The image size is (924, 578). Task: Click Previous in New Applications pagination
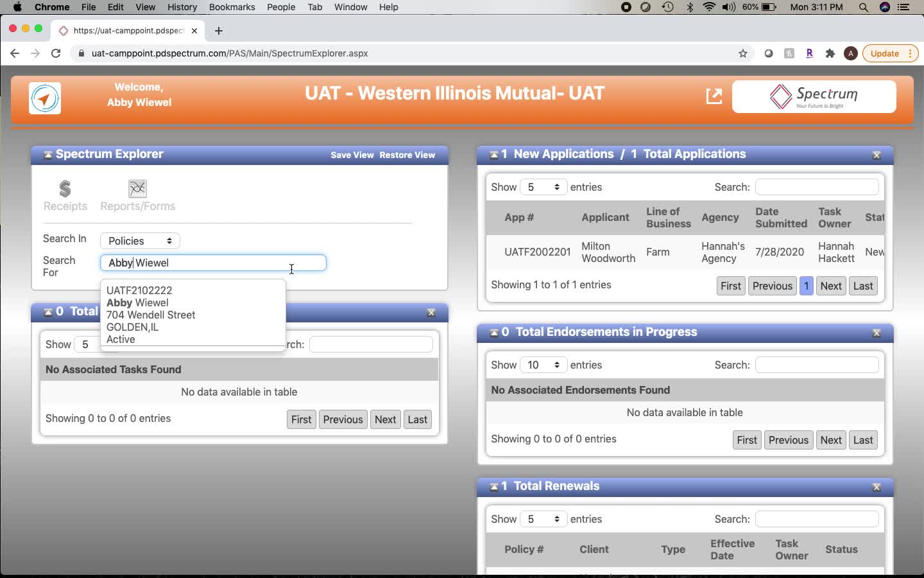(773, 286)
